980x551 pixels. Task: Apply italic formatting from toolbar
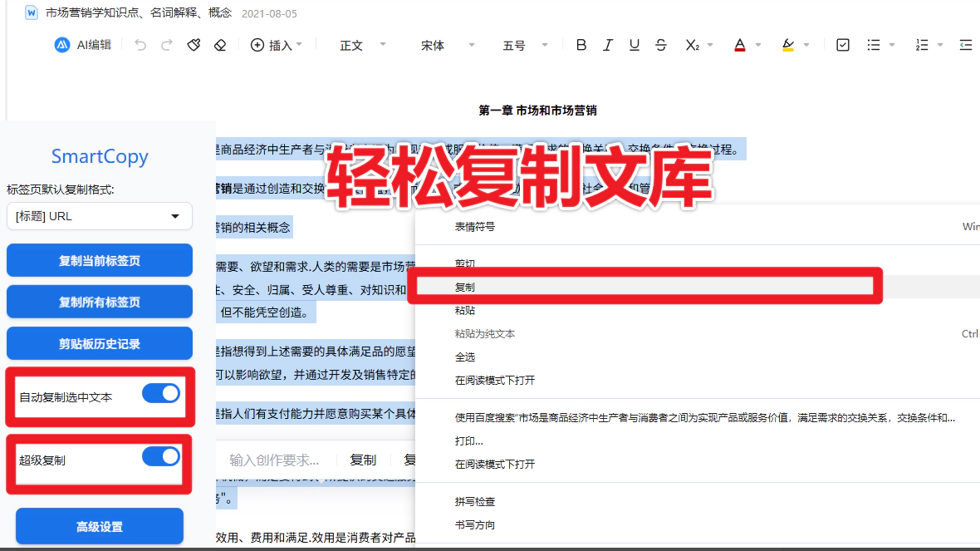pos(608,45)
